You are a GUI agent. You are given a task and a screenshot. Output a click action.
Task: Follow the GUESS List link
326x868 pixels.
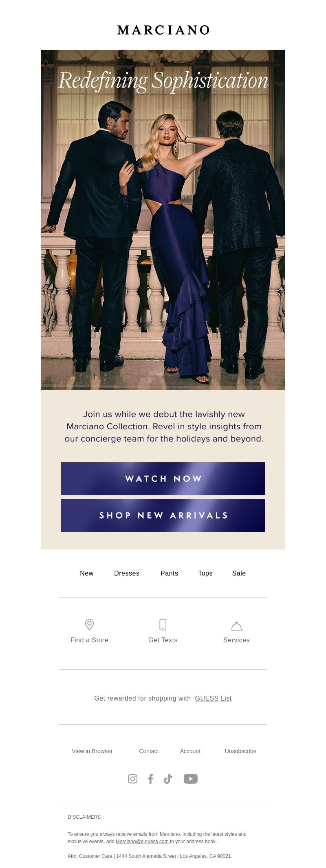click(x=213, y=698)
